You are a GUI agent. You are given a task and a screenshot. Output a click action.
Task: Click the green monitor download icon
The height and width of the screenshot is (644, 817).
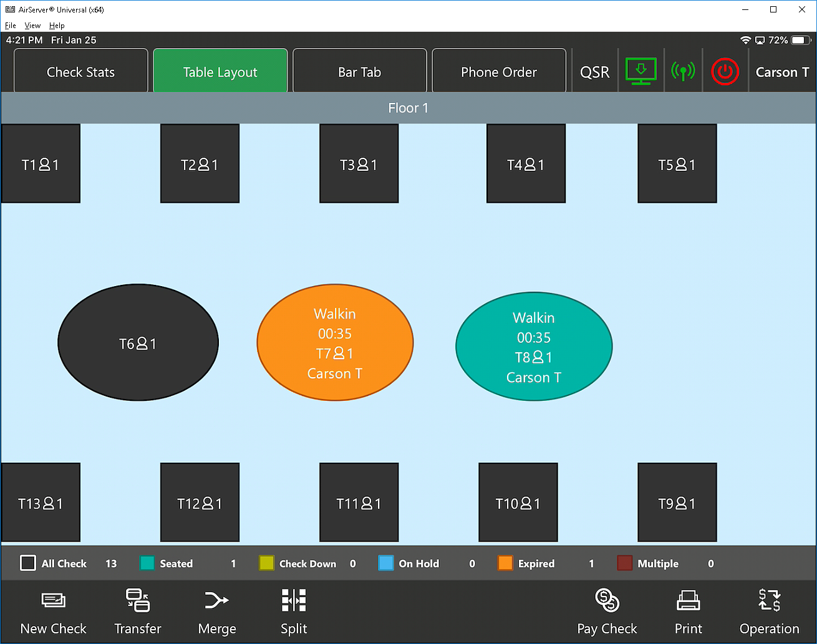pos(641,72)
